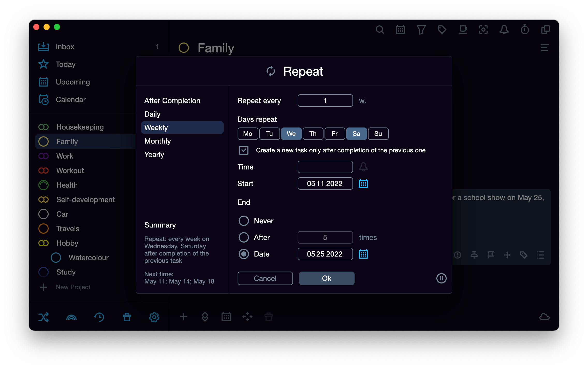
Task: Activate the focus mode target icon
Action: (483, 30)
